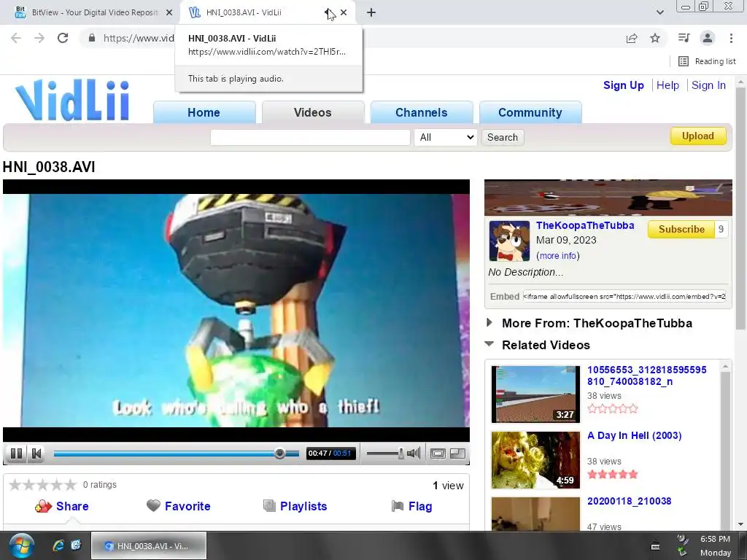This screenshot has height=560, width=747.
Task: Pause the video playback
Action: tap(16, 454)
